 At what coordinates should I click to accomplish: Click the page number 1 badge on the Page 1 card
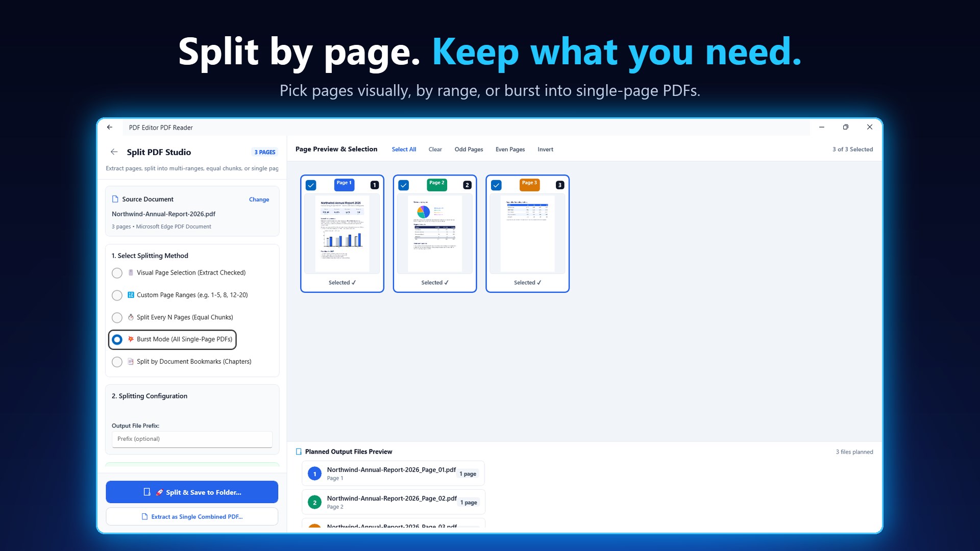coord(375,185)
